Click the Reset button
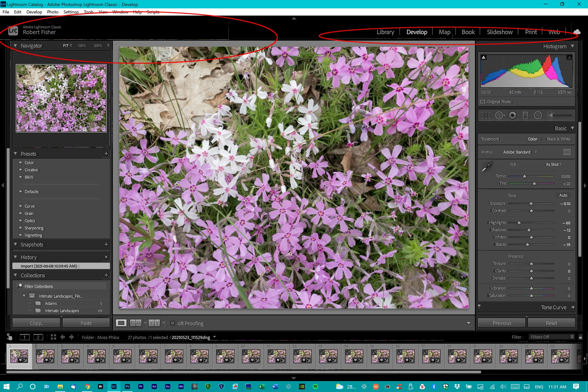 tap(551, 323)
